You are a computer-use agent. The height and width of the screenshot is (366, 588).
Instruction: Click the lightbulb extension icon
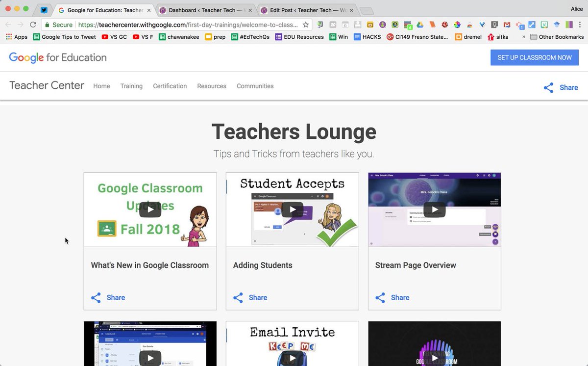[x=495, y=25]
